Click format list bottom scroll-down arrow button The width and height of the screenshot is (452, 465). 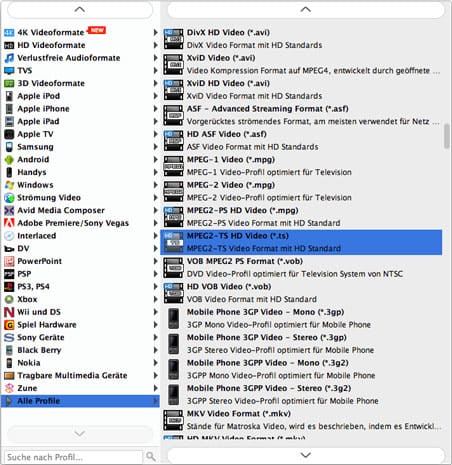(x=306, y=455)
